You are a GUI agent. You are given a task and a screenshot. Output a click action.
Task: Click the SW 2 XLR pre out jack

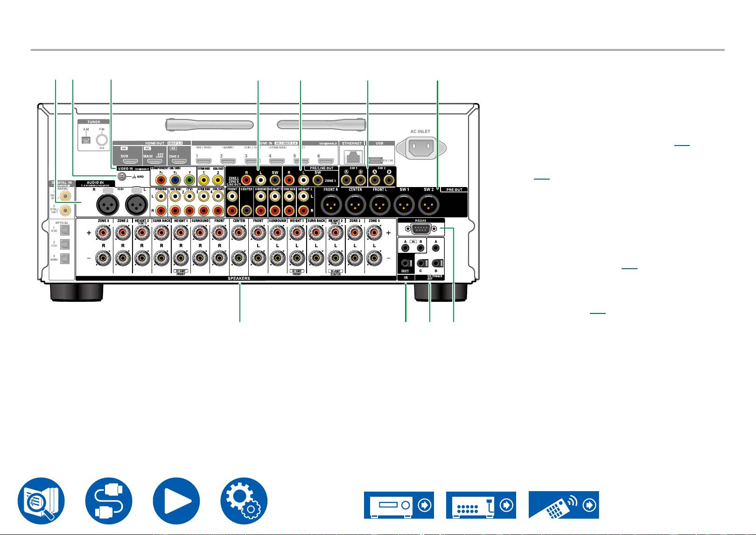[x=429, y=204]
